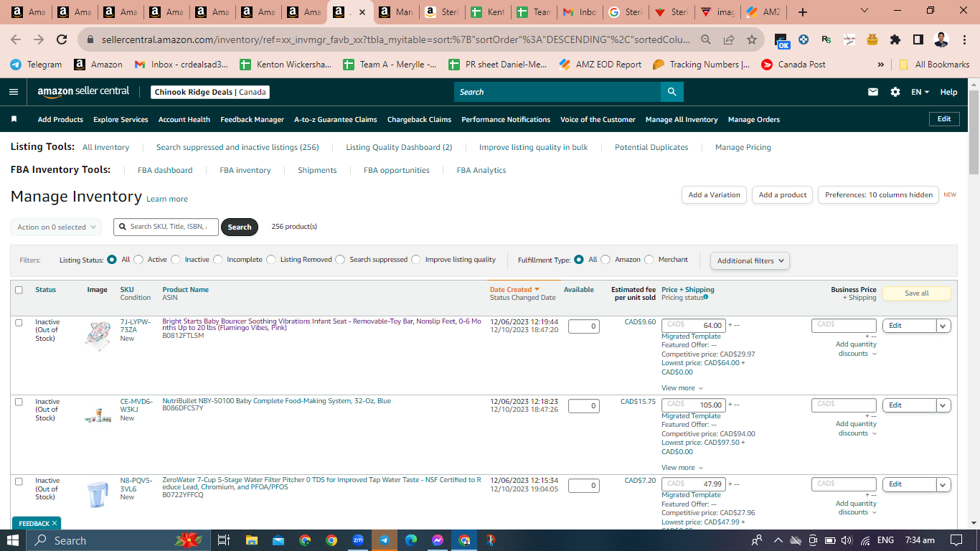
Task: Open the Settings gear icon
Action: click(895, 92)
